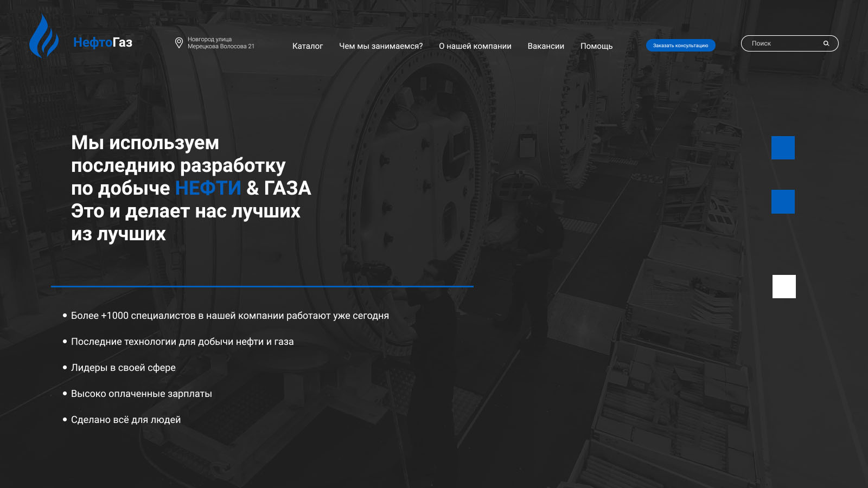Click the blue flame logo icon
Screen dimensions: 868x488
(44, 36)
